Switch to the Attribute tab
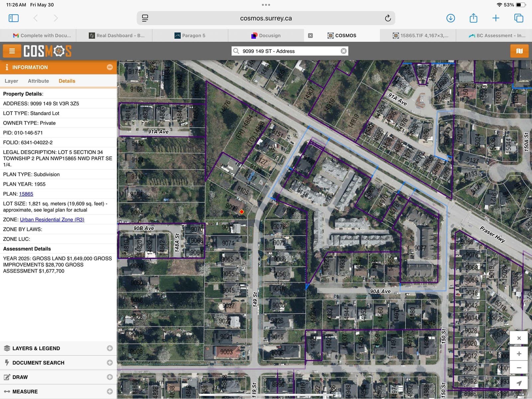Viewport: 532px width, 399px height. [38, 81]
